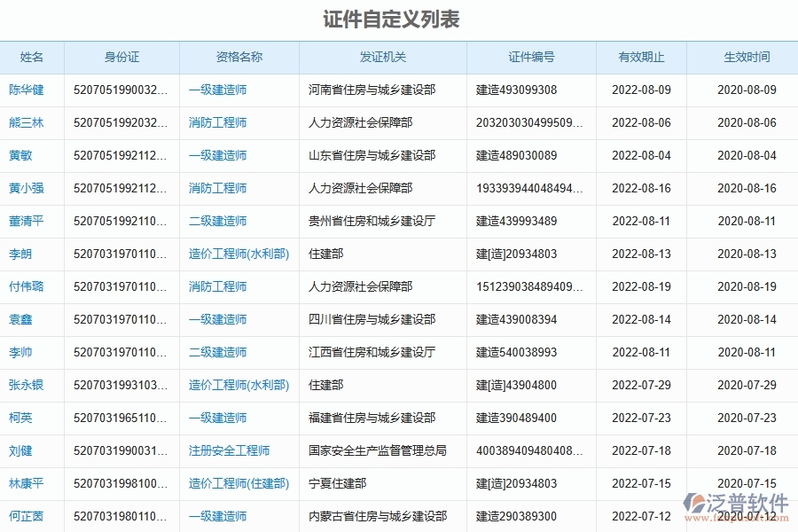Click the 姓名 column header
Viewport: 798px width, 532px height.
32,57
